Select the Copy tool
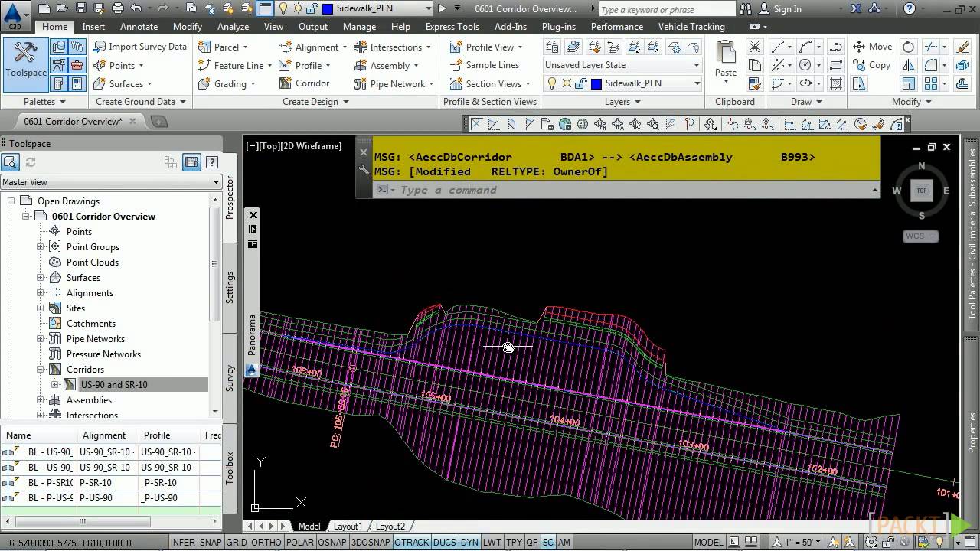Image resolution: width=980 pixels, height=551 pixels. [871, 65]
